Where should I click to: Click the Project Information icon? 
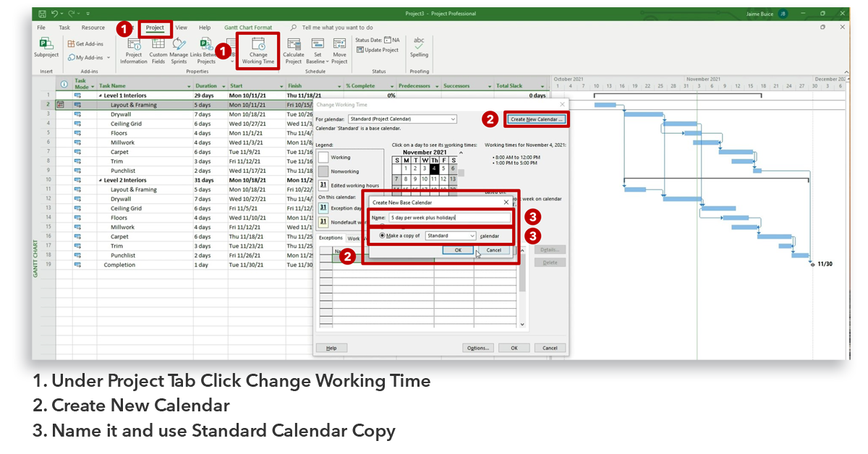tap(133, 49)
